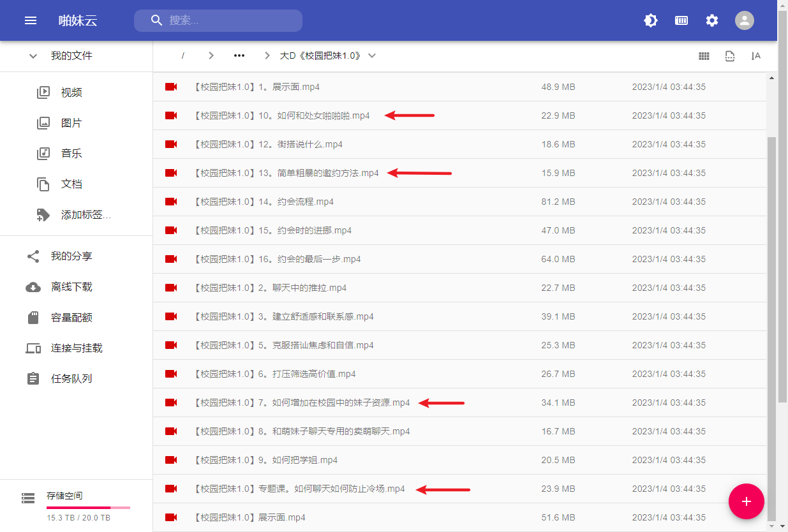Image resolution: width=788 pixels, height=532 pixels.
Task: Switch to grid view layout
Action: click(x=704, y=56)
